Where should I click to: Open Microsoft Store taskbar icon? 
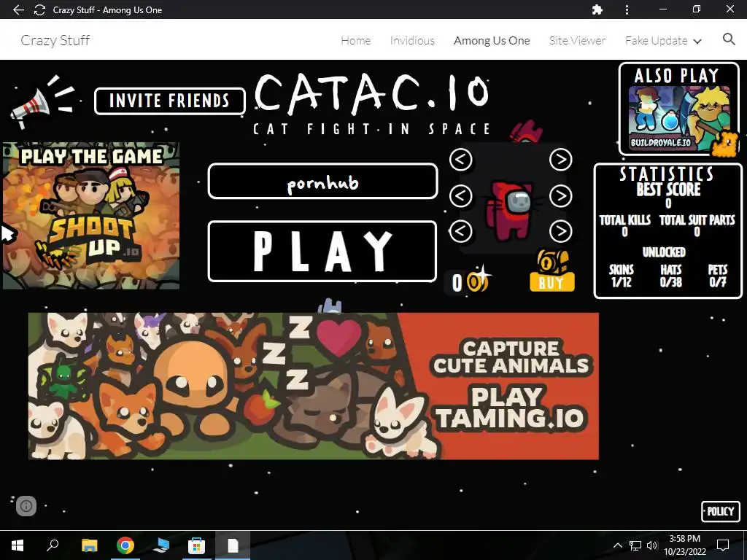coord(196,545)
